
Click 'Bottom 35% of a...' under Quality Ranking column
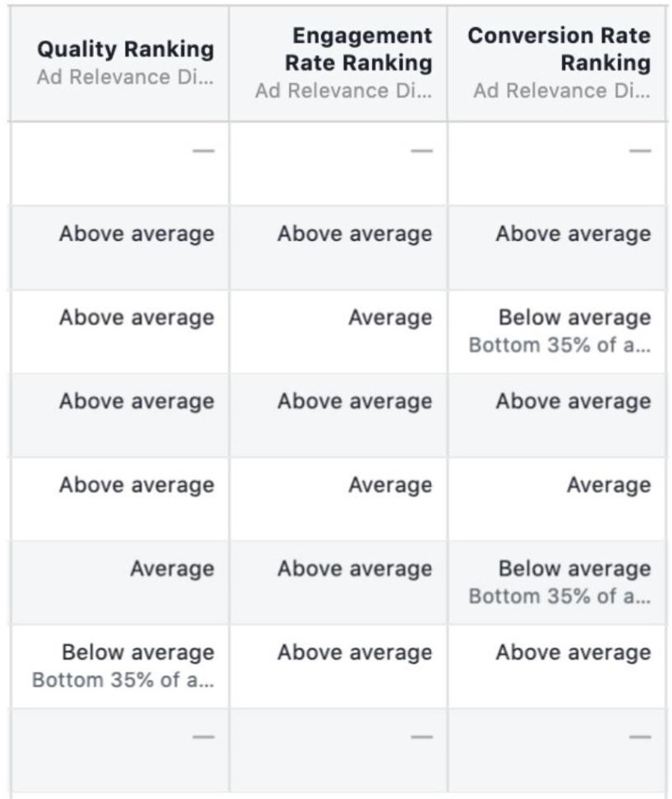coord(122,680)
